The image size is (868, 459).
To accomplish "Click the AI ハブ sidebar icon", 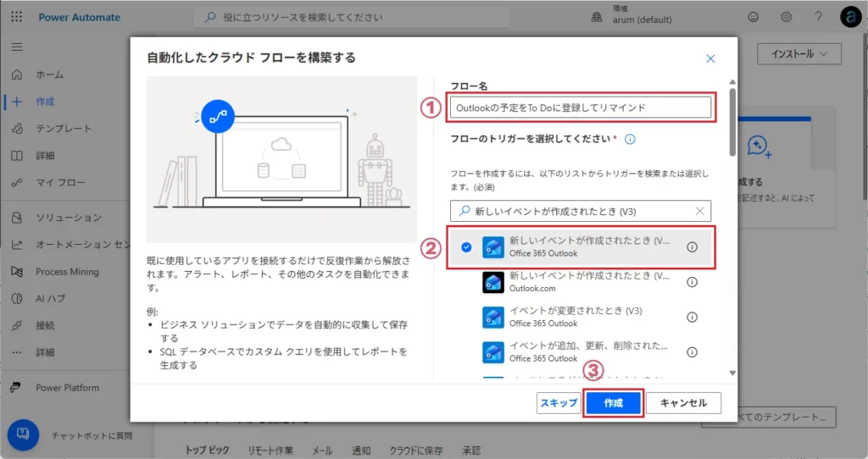I will click(x=17, y=298).
